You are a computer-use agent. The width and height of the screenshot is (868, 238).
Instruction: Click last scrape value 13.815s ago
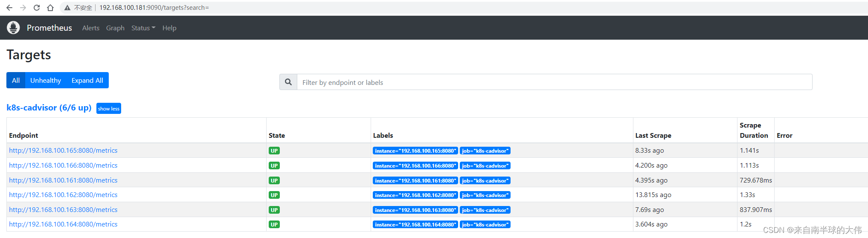pyautogui.click(x=653, y=194)
